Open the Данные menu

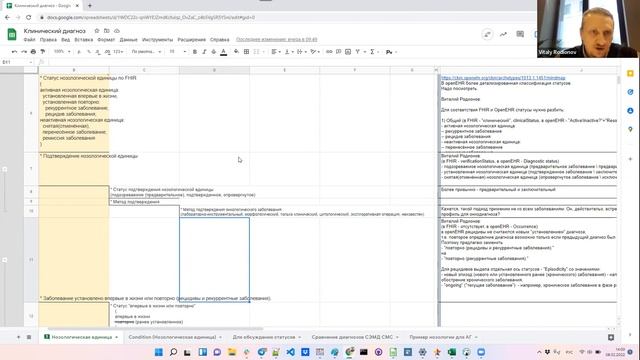point(128,40)
